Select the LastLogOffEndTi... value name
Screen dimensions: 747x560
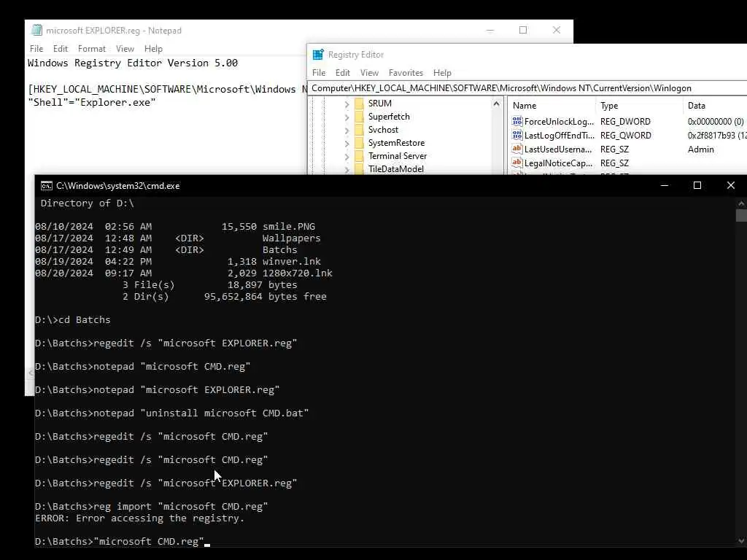(560, 135)
